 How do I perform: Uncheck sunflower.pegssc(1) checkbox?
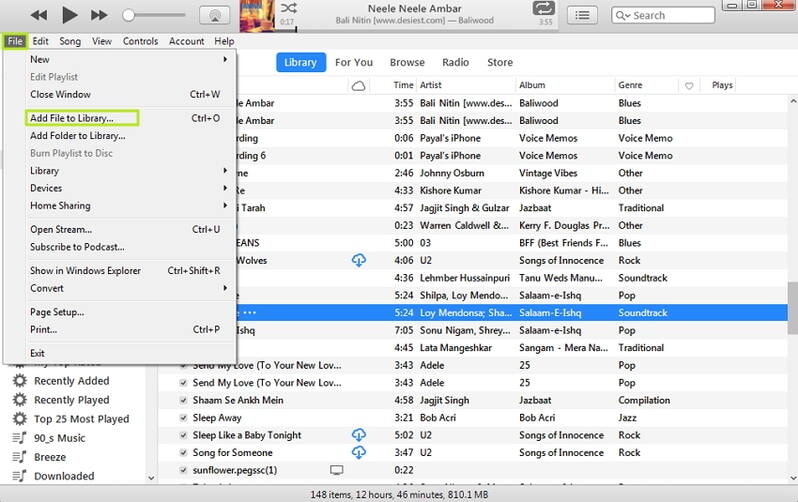183,470
